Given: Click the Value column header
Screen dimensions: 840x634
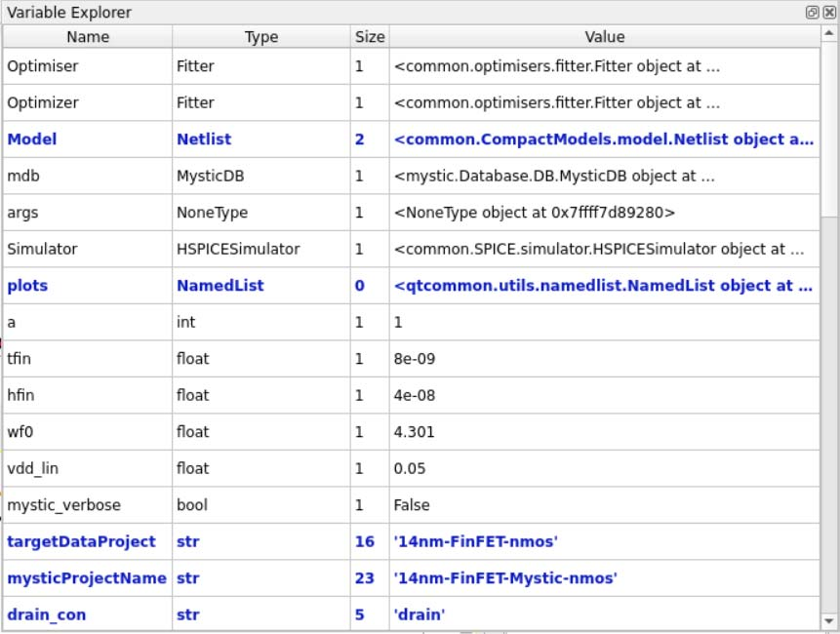Looking at the screenshot, I should (x=604, y=37).
